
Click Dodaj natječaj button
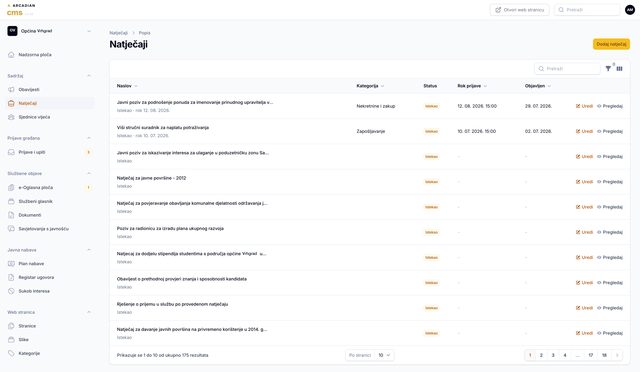coord(611,44)
